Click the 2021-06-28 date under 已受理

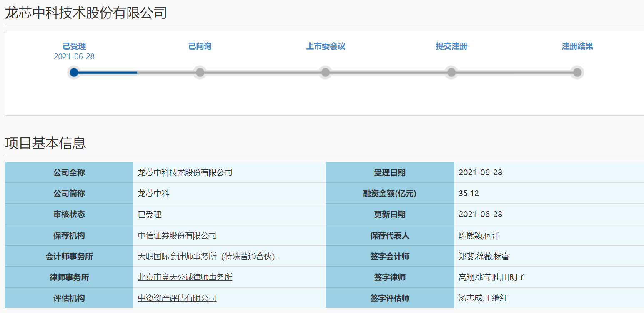click(74, 57)
